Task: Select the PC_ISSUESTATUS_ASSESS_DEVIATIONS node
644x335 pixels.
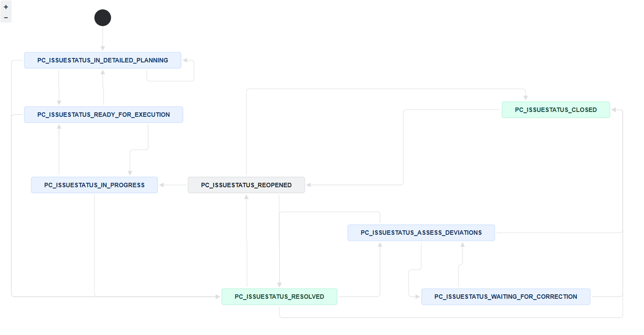Action: [x=421, y=233]
